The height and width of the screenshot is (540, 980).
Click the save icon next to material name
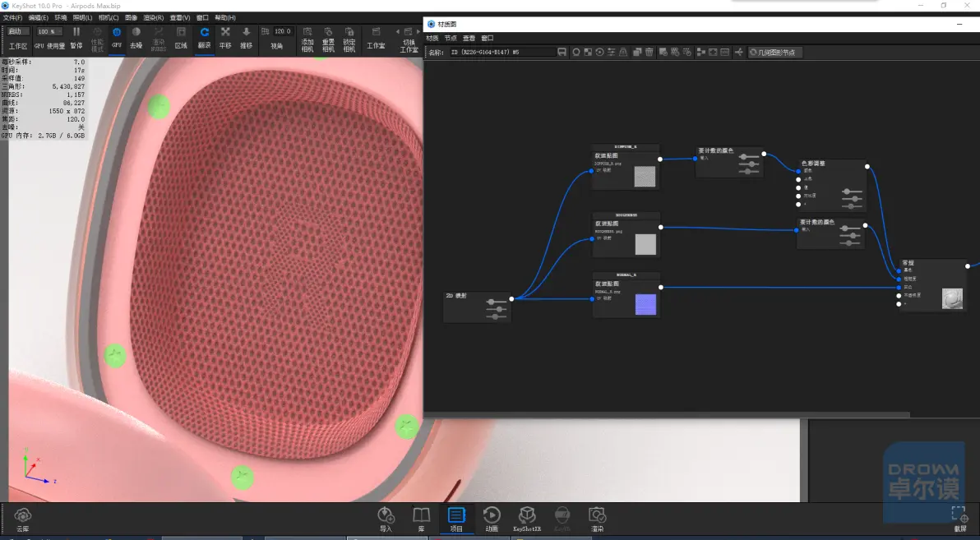tap(562, 53)
